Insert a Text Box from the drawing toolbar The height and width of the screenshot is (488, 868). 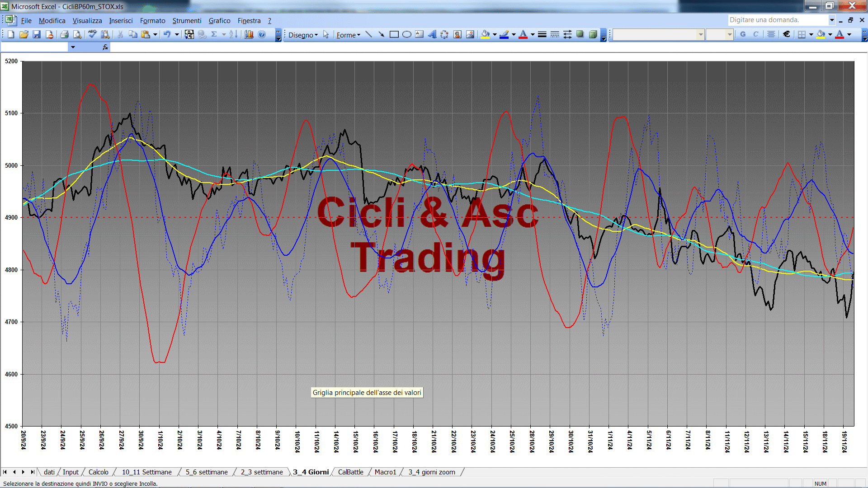(420, 34)
